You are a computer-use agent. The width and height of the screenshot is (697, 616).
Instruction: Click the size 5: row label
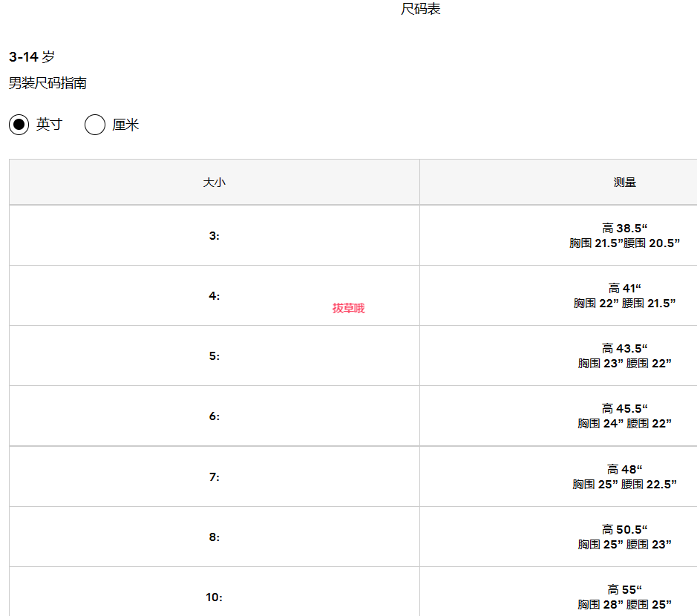pos(214,356)
